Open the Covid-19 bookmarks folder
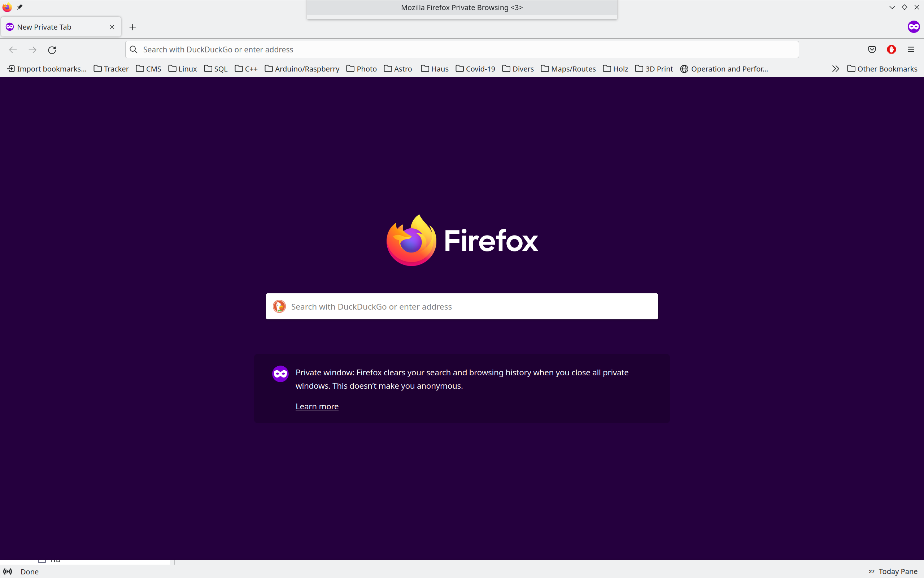Viewport: 924px width, 578px height. click(475, 69)
